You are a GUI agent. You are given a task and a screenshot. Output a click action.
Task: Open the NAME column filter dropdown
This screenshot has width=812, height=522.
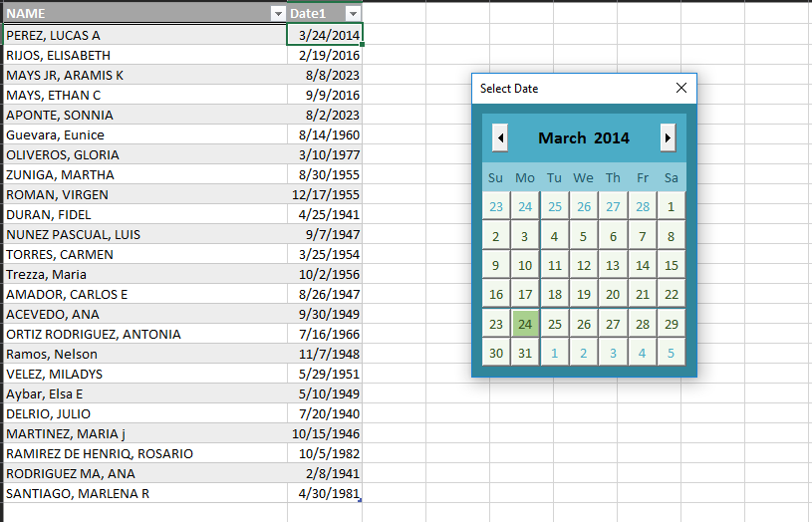(x=278, y=14)
